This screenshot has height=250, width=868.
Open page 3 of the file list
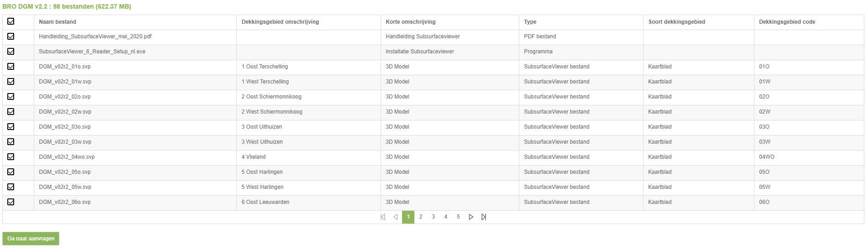(x=433, y=217)
